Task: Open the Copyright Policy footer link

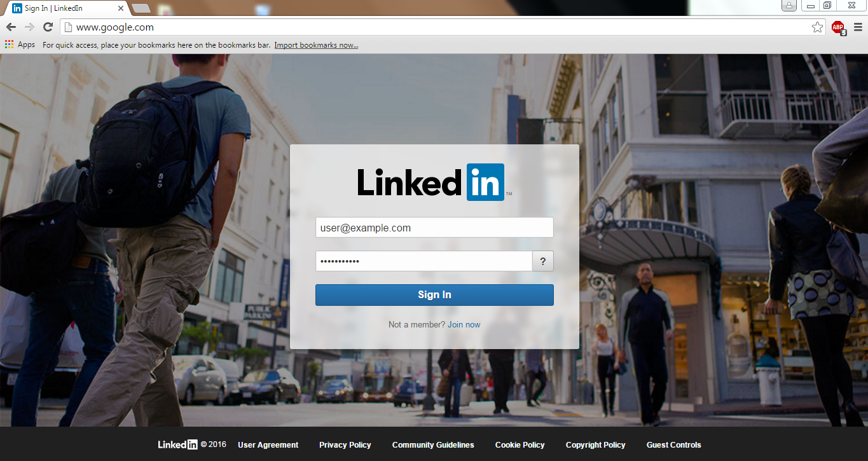Action: click(596, 444)
